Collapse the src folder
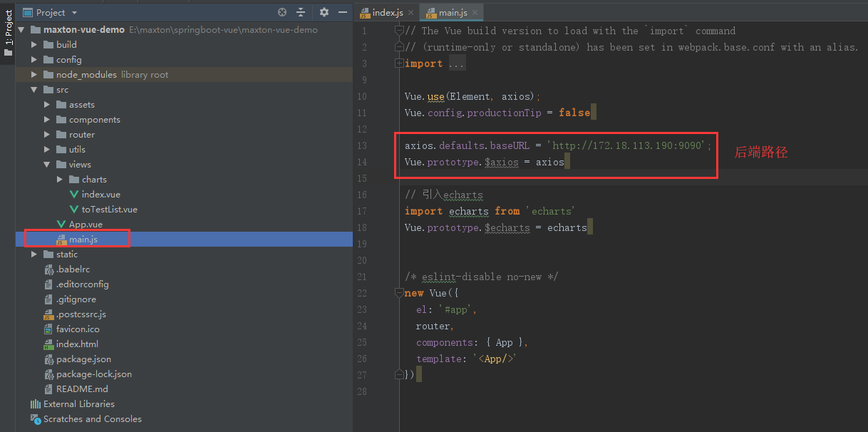Image resolution: width=868 pixels, height=432 pixels. (34, 90)
